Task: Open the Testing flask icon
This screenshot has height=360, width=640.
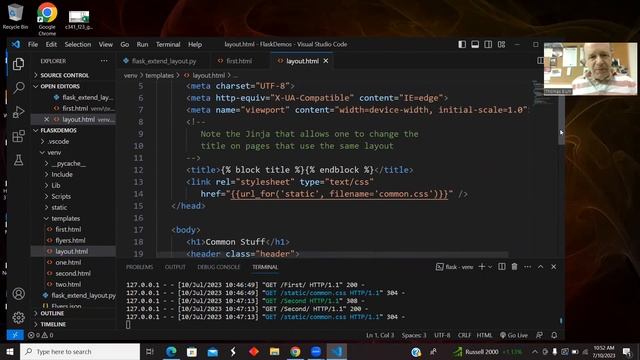Action: (x=18, y=160)
